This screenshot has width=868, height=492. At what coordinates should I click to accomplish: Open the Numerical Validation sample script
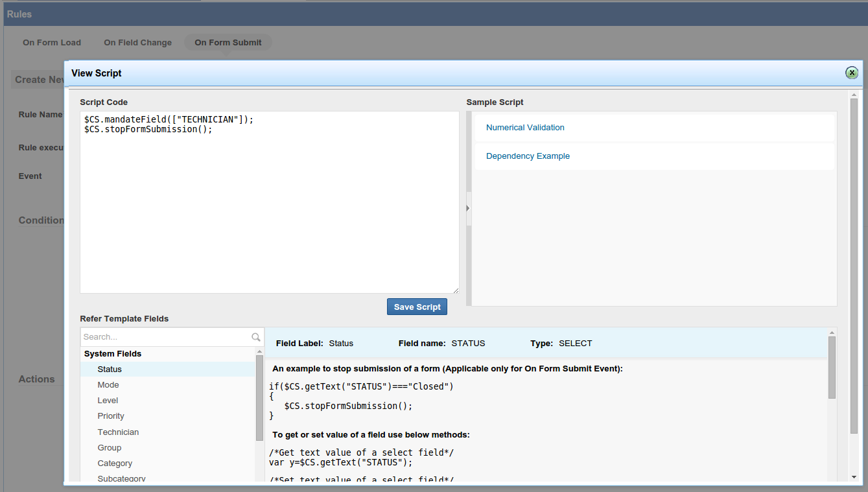tap(524, 128)
